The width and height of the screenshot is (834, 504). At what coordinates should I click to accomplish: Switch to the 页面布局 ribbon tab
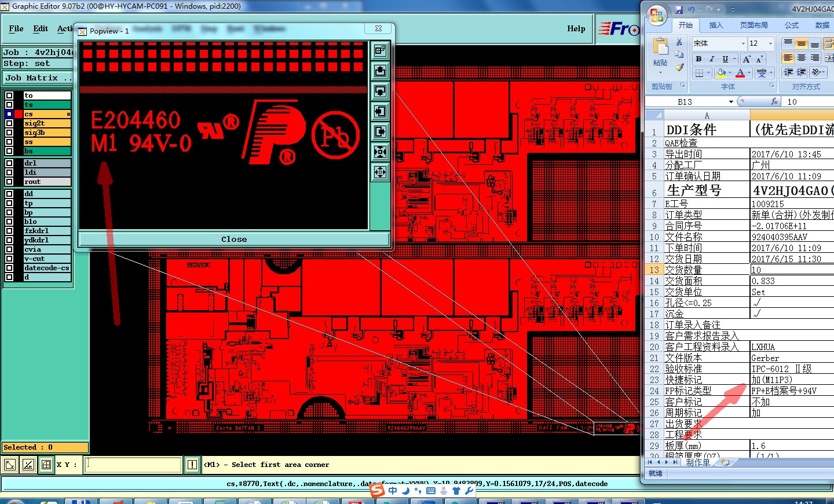click(x=754, y=25)
